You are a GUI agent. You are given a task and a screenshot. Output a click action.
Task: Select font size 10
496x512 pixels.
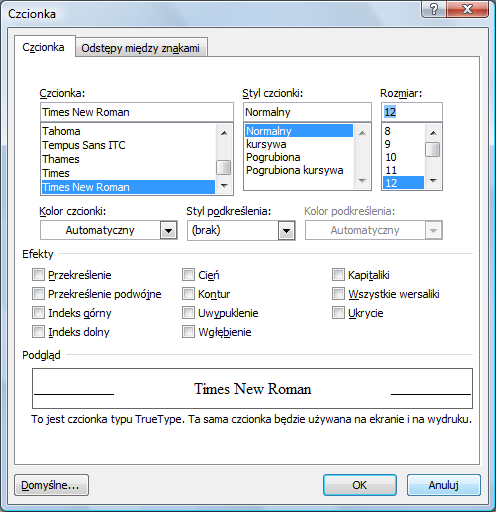(x=403, y=157)
